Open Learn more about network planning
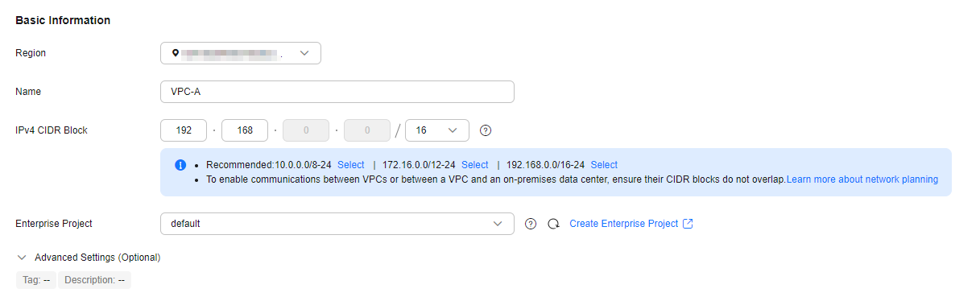 (x=862, y=179)
